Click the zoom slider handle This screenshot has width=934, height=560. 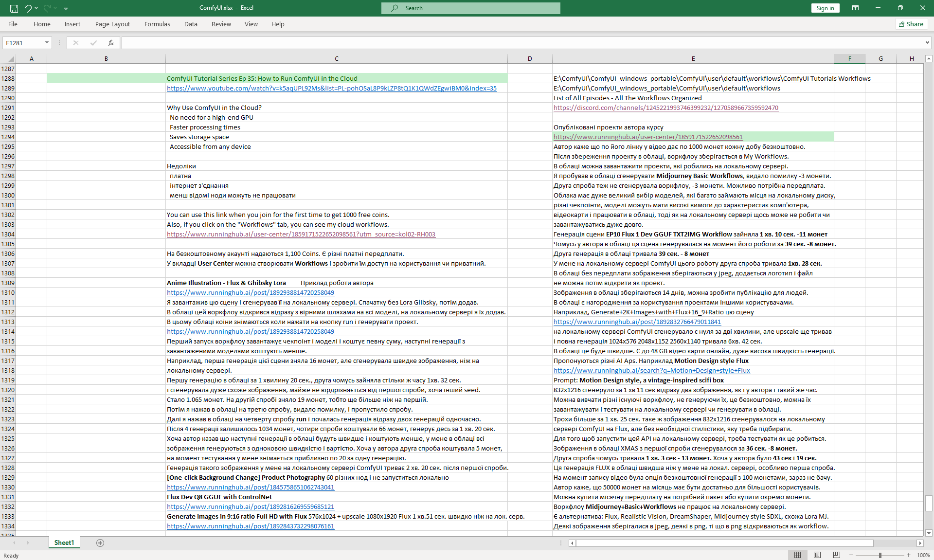[880, 555]
